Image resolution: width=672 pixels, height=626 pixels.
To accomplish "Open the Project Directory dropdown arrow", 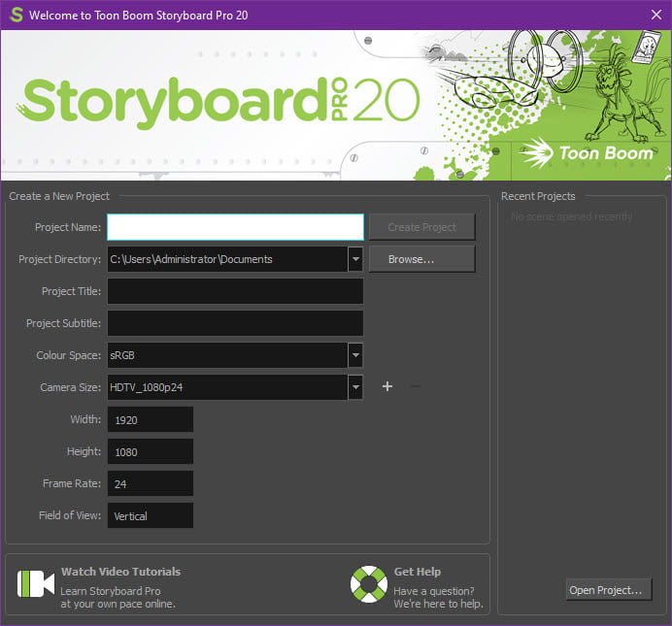I will point(355,259).
